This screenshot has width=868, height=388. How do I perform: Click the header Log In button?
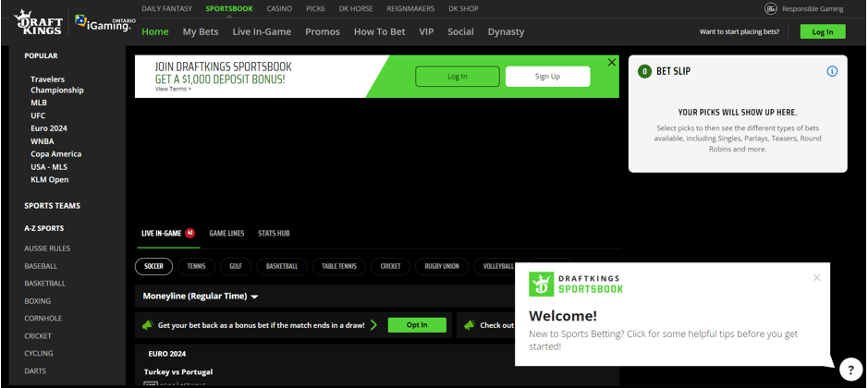pos(823,31)
